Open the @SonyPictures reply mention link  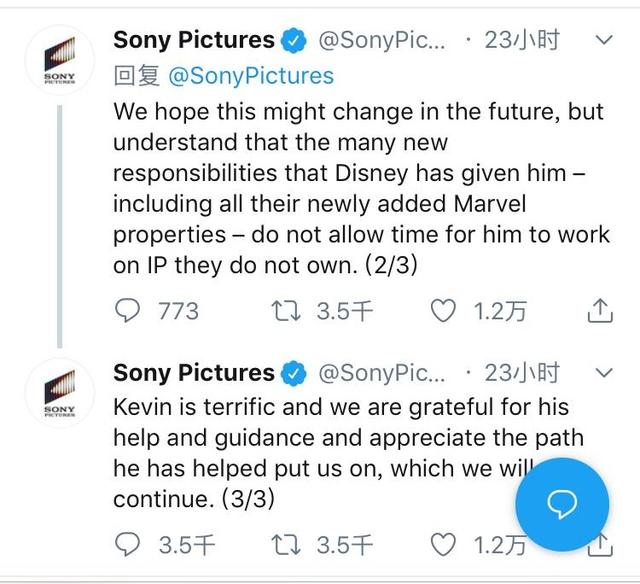pyautogui.click(x=251, y=76)
